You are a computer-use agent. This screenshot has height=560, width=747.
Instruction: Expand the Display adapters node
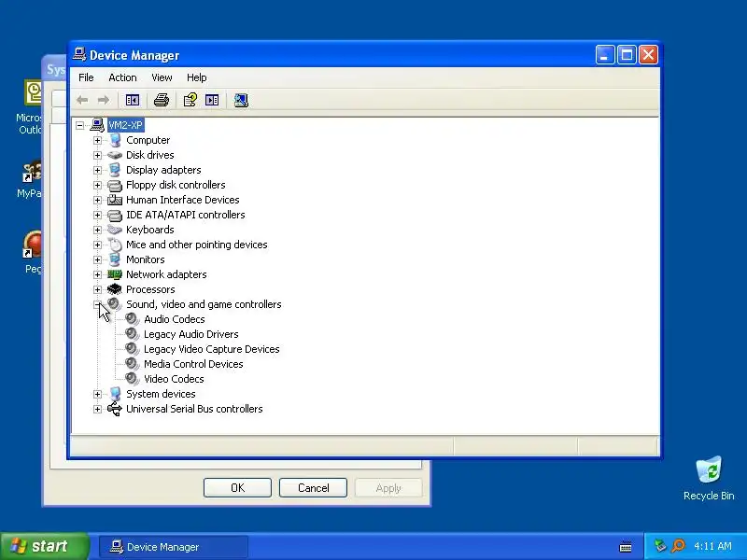click(98, 170)
